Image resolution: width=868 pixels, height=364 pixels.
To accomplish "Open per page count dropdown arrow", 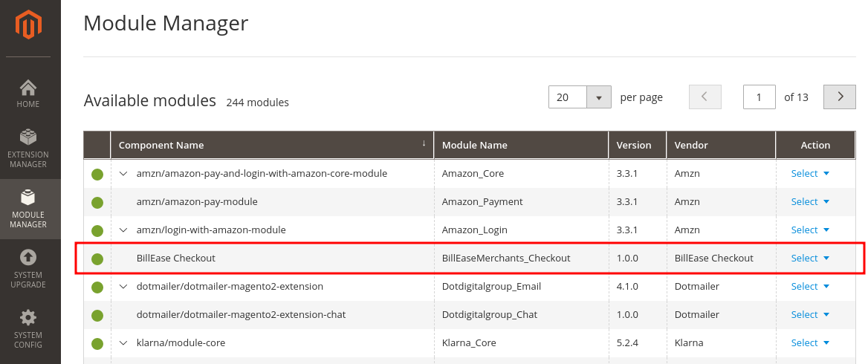I will point(598,97).
